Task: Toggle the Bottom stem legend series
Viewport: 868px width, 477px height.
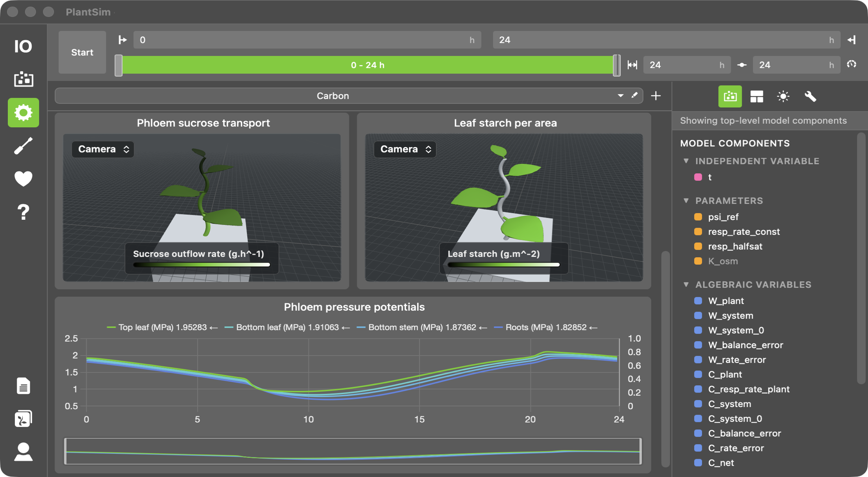Action: point(422,327)
